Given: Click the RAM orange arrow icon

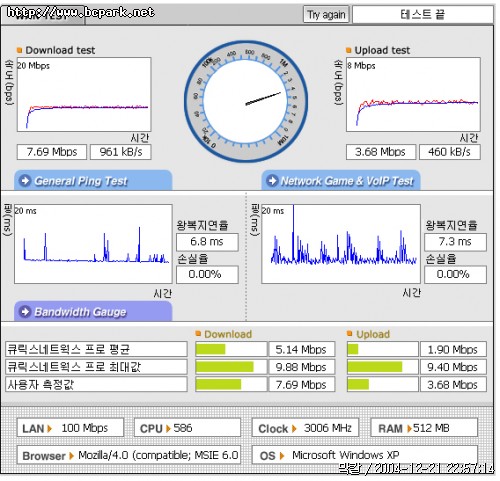Looking at the screenshot, I should click(x=409, y=428).
